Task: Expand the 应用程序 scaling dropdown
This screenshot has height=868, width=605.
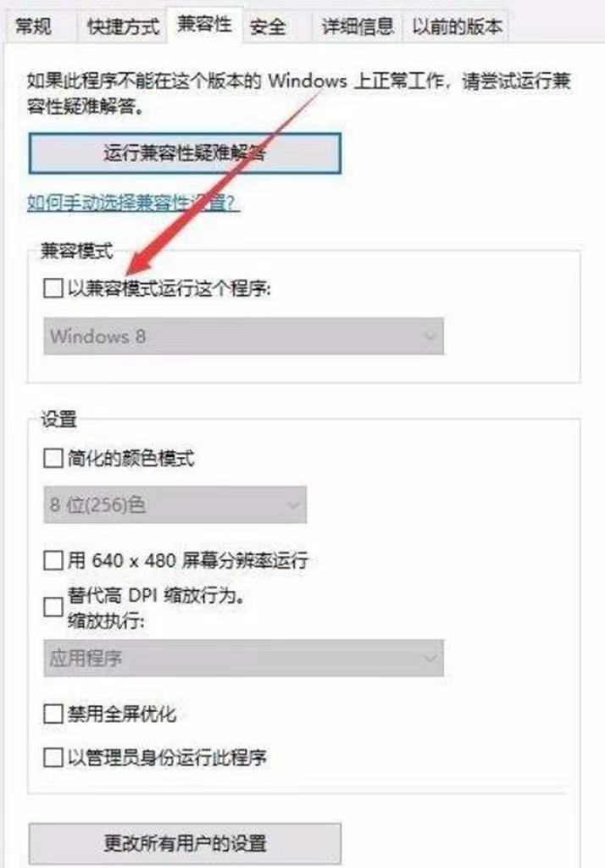Action: pyautogui.click(x=243, y=658)
